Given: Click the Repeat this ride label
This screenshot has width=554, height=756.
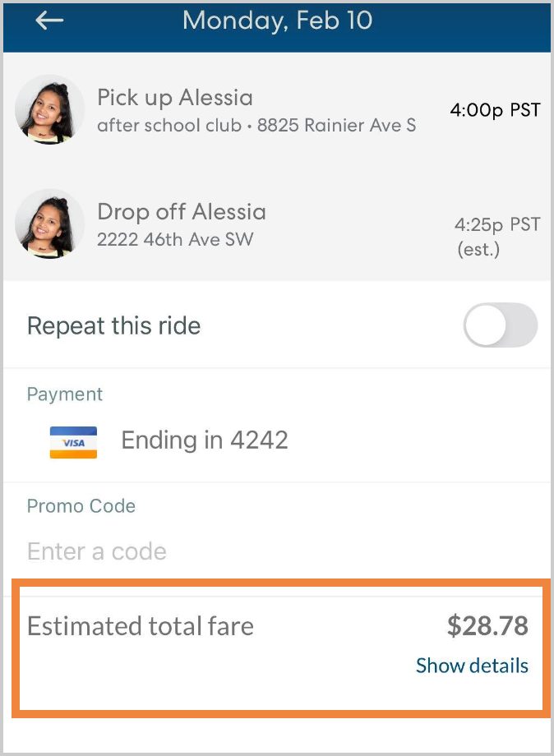Looking at the screenshot, I should [113, 325].
